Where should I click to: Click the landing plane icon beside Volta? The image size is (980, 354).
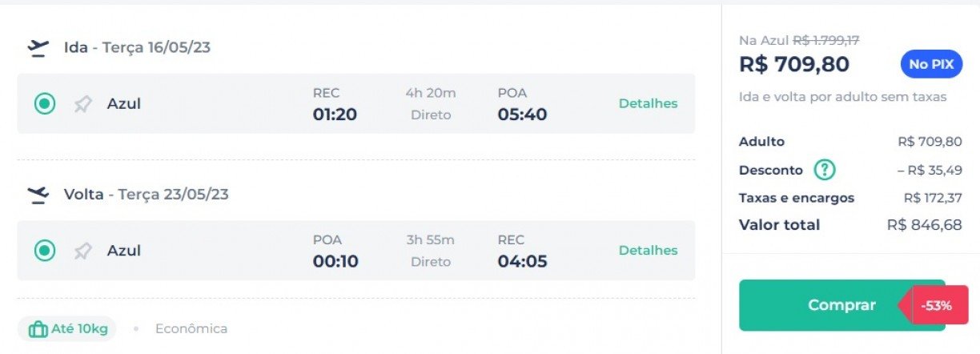tap(38, 195)
